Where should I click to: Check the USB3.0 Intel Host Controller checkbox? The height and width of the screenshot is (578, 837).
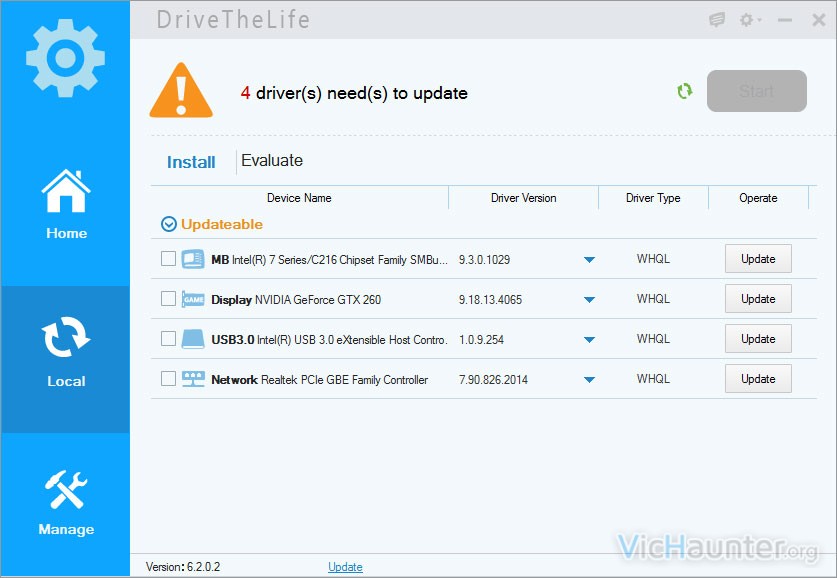[x=168, y=338]
